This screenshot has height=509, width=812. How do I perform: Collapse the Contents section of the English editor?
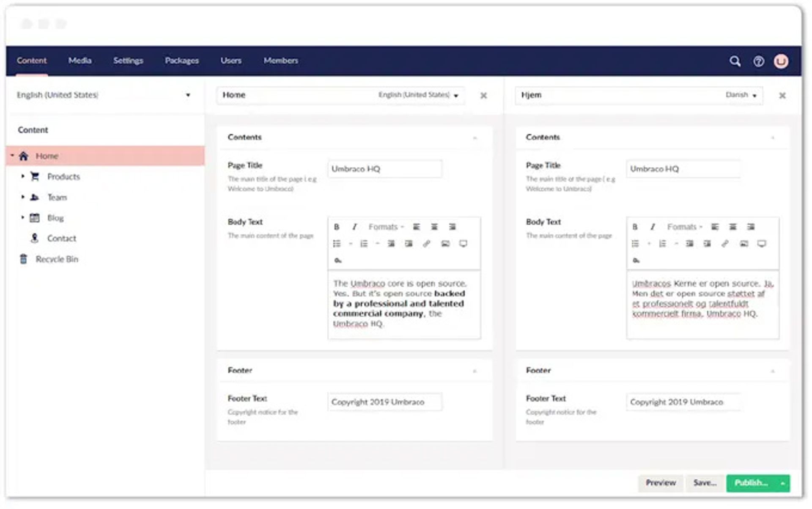[475, 138]
